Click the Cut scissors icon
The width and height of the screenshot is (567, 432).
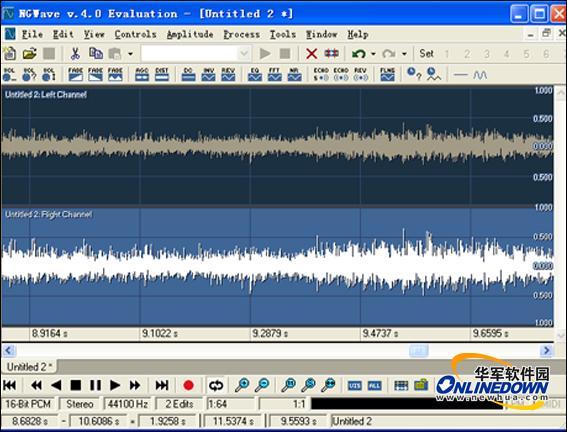(x=75, y=54)
